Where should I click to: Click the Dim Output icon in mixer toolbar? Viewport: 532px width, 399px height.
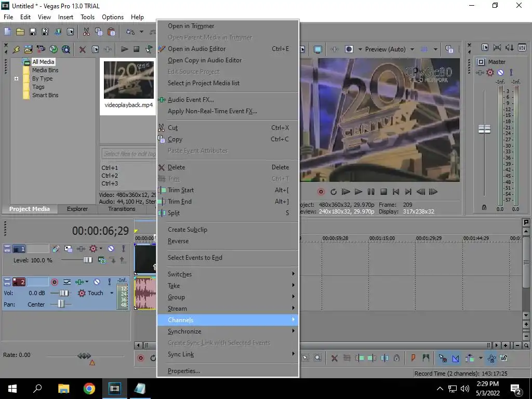tap(510, 47)
